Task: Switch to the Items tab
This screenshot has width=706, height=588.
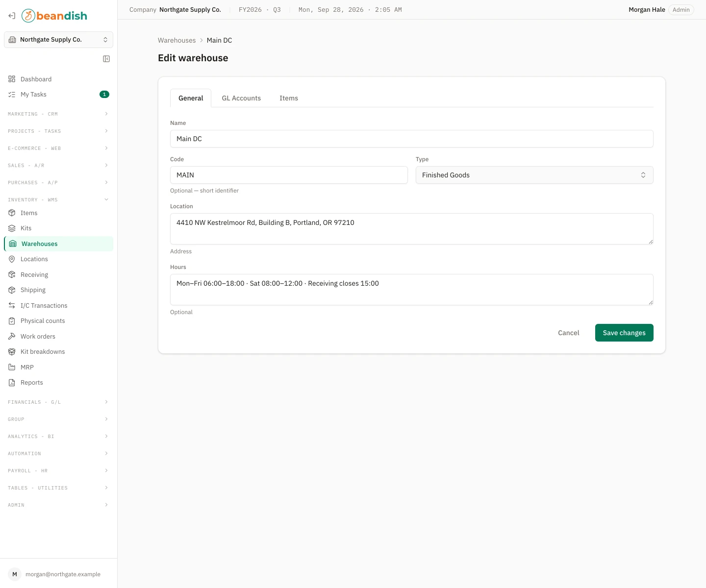Action: (289, 98)
